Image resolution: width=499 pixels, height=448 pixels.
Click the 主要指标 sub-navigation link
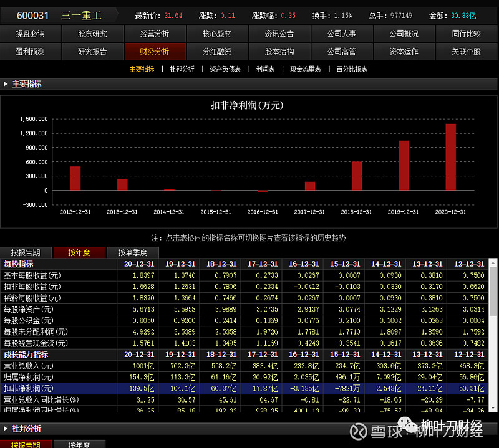(142, 69)
